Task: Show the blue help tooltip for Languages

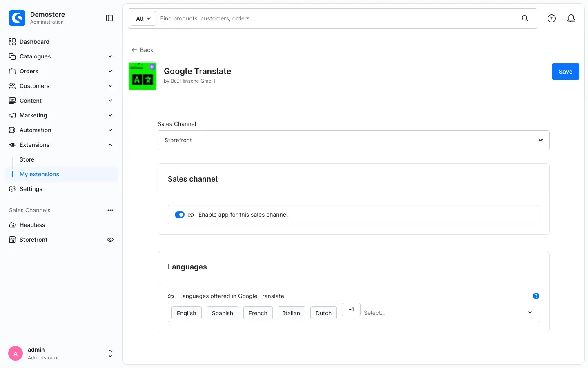Action: point(536,296)
